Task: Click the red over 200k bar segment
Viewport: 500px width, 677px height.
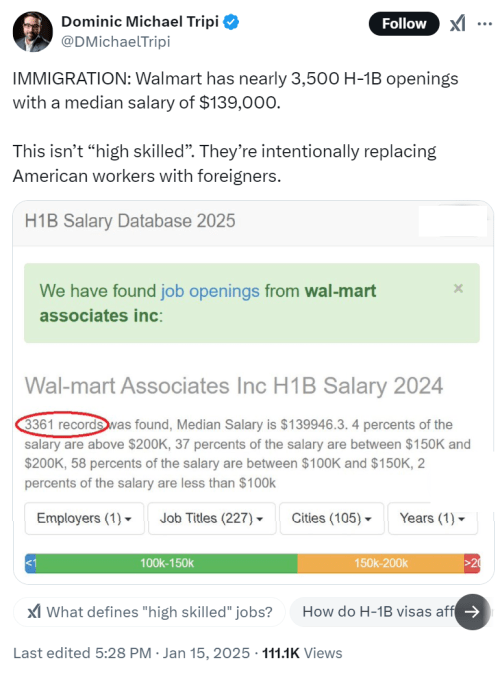Action: click(x=472, y=563)
